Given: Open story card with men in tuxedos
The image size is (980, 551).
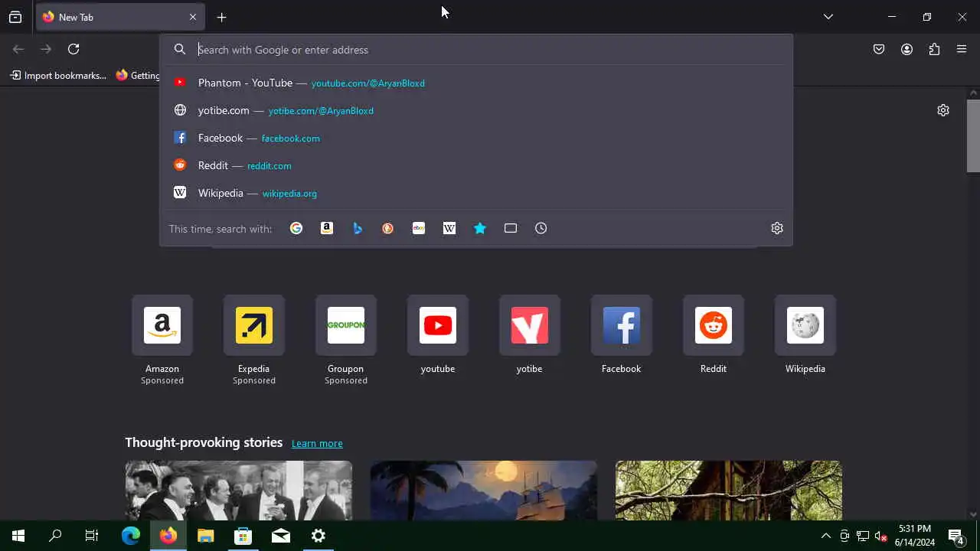Looking at the screenshot, I should click(239, 491).
